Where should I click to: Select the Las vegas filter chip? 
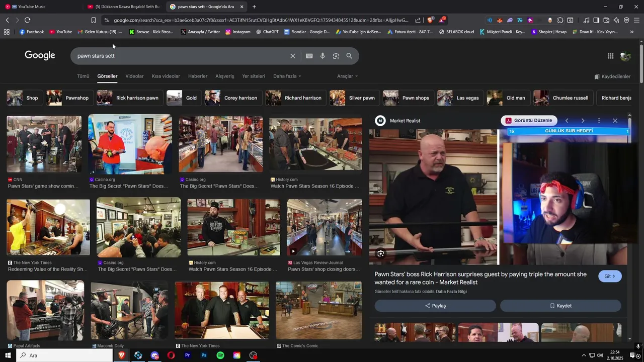(x=460, y=98)
